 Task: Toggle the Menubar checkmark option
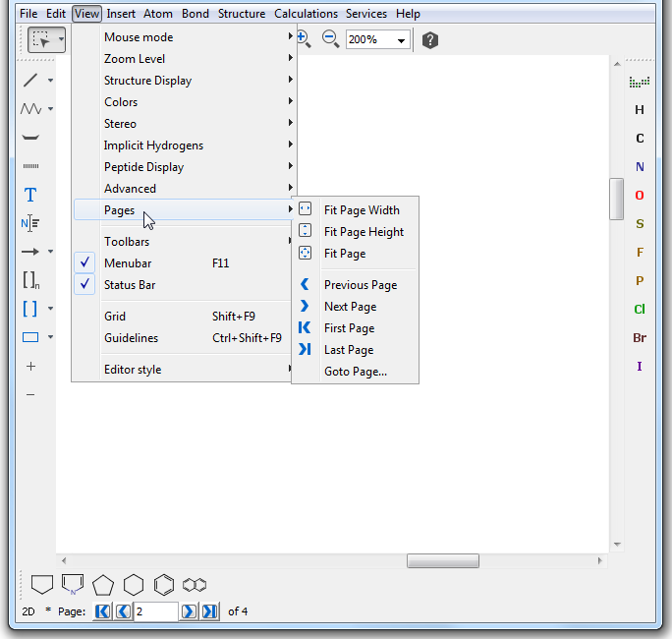128,263
